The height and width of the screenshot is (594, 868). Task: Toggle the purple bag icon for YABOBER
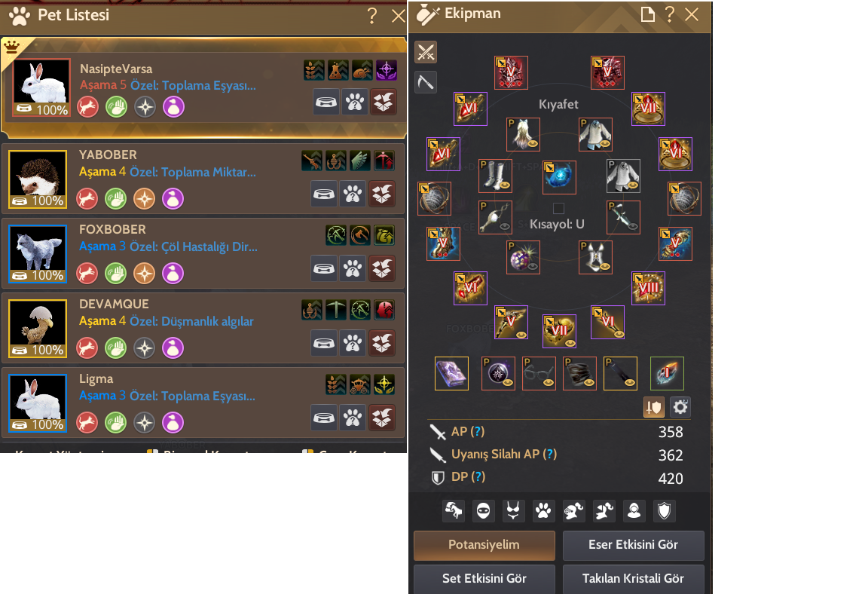tap(173, 199)
